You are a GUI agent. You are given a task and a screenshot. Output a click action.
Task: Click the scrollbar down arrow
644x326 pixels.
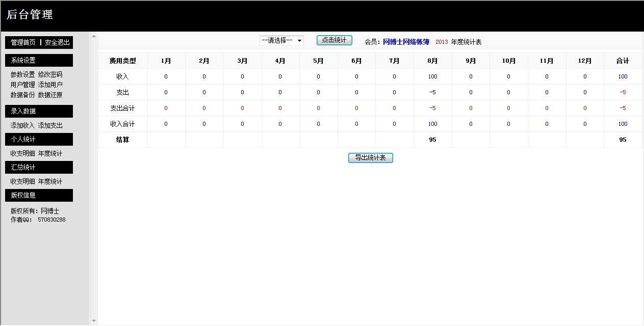point(94,321)
